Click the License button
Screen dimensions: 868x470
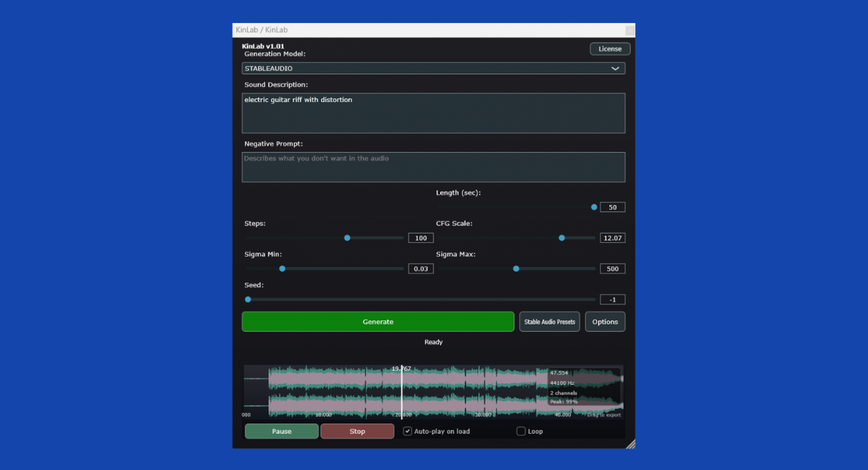click(609, 49)
